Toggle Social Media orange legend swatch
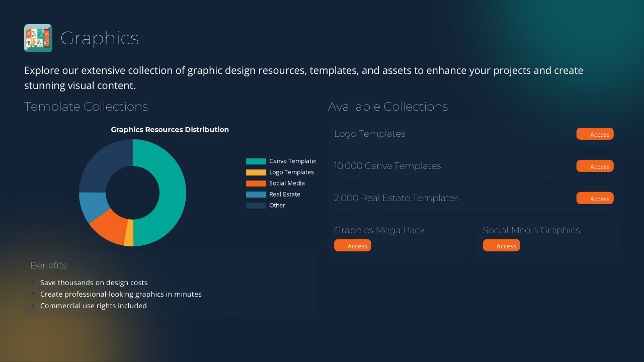This screenshot has height=362, width=644. [256, 184]
